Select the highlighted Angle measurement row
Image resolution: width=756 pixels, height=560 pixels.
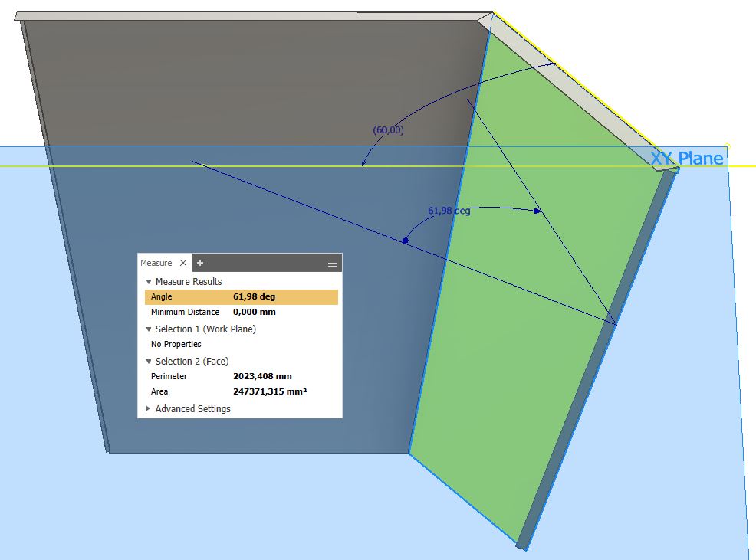click(230, 296)
